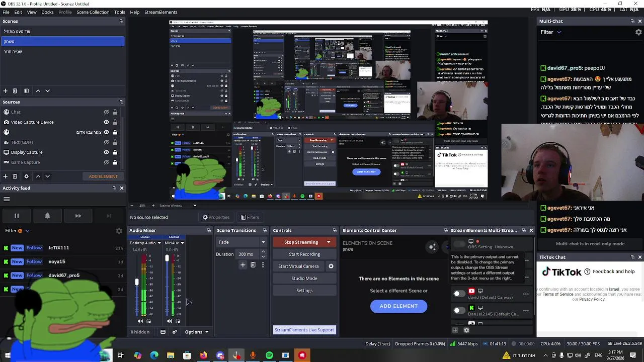The height and width of the screenshot is (362, 644).
Task: Adjust the Desktop Audio volume slider
Action: tap(137, 283)
